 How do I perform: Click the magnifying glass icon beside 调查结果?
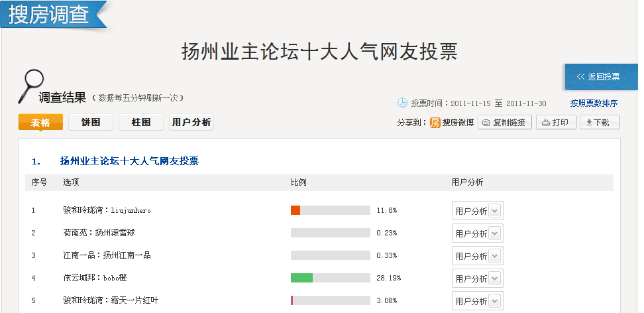tap(30, 85)
